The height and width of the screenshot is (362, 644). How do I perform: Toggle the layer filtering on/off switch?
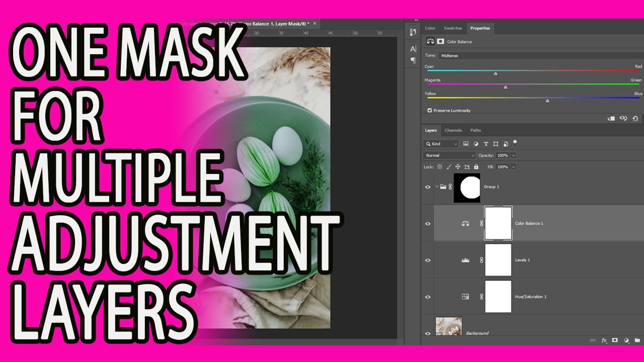pos(515,143)
